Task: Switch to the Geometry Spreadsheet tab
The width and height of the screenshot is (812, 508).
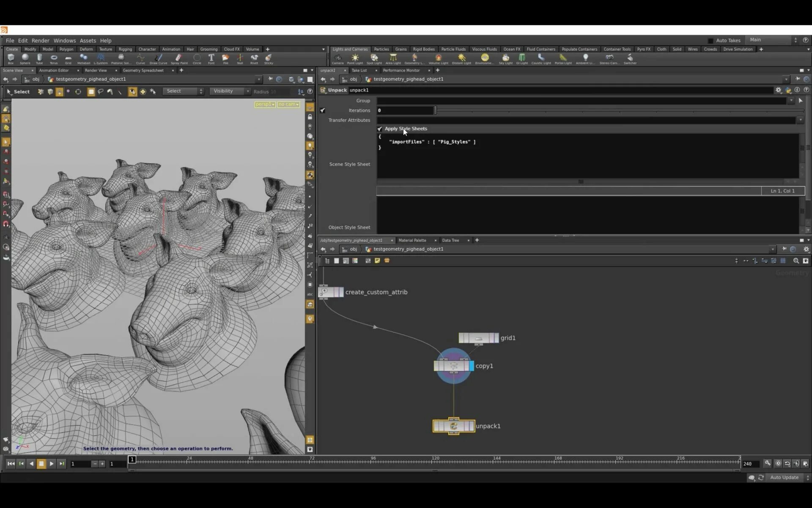Action: (x=143, y=70)
